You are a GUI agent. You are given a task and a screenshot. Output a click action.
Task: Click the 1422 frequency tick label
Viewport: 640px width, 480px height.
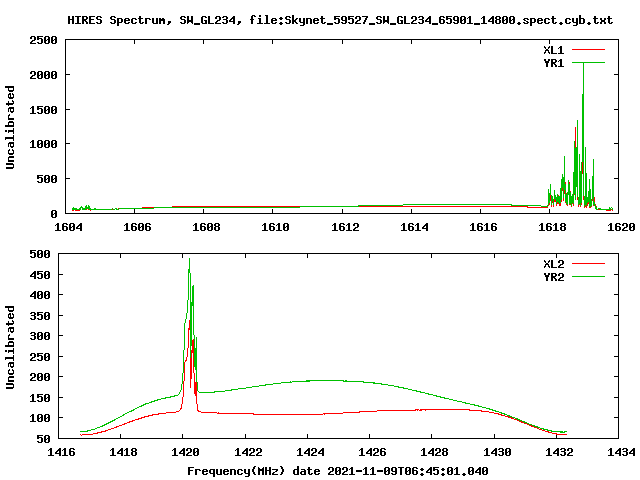(x=248, y=452)
